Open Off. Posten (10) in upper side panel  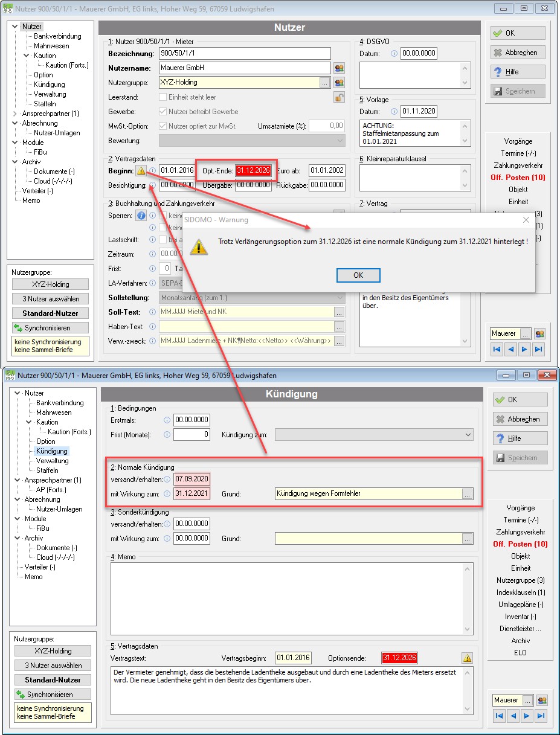(x=518, y=178)
